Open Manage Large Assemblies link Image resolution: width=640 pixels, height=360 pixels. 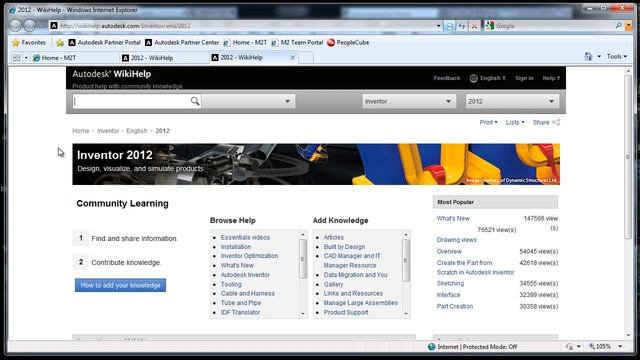click(360, 302)
